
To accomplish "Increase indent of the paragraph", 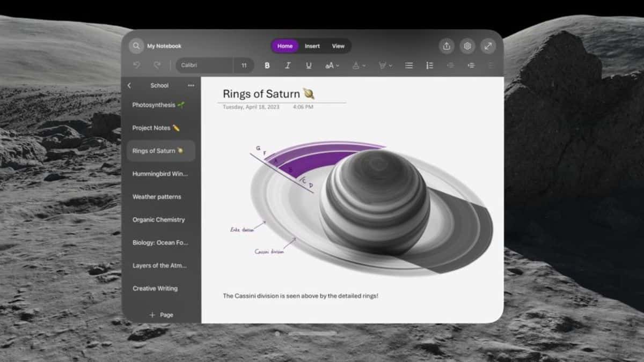I will coord(471,65).
